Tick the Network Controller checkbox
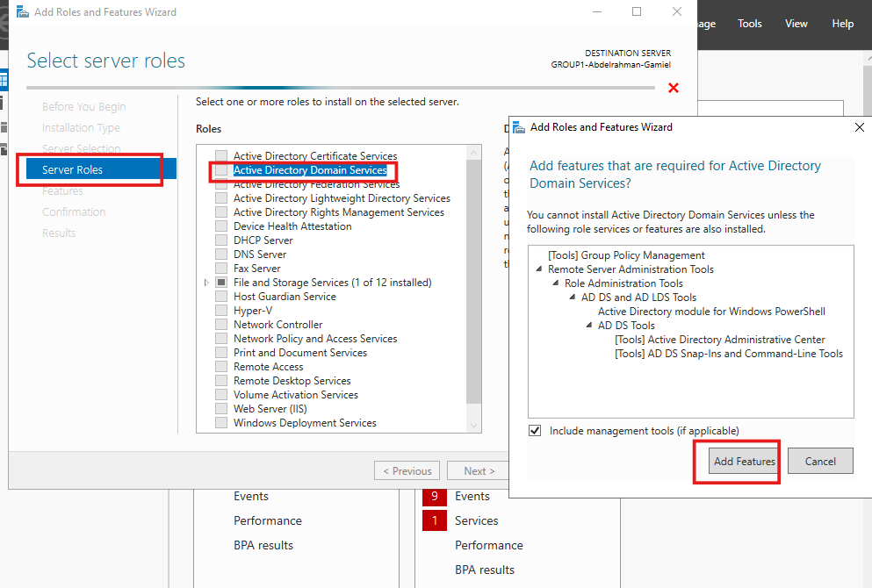Screen dimensions: 872x588 click(x=221, y=325)
